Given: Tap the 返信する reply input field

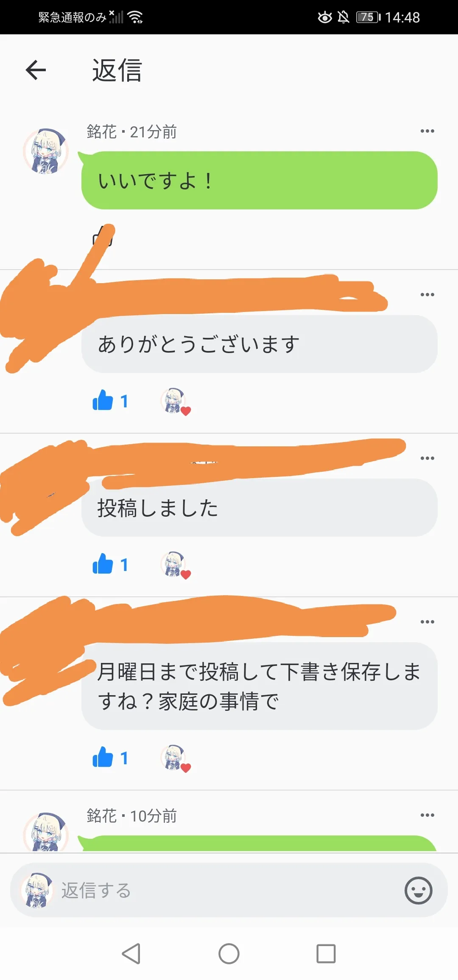Looking at the screenshot, I should [x=229, y=890].
